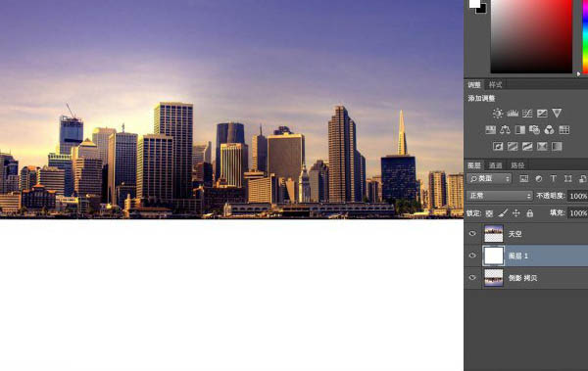Open the 路径 tab

click(517, 165)
